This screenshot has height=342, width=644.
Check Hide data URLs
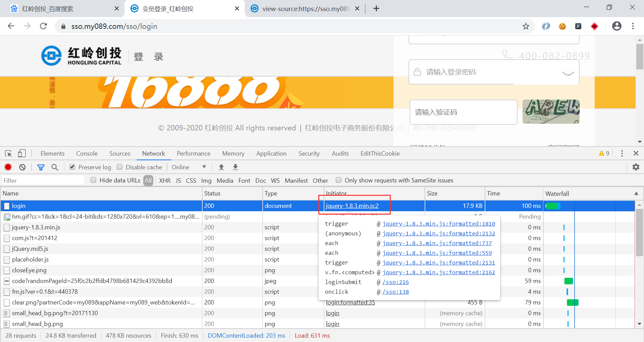coord(93,180)
